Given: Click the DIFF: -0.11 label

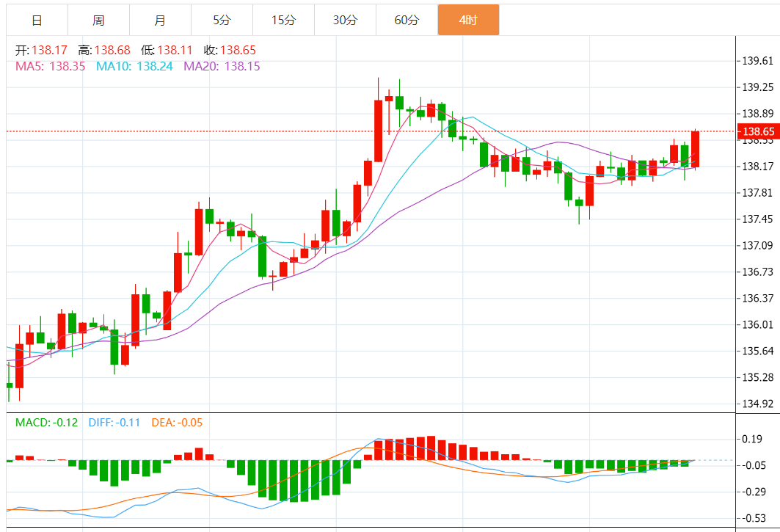Looking at the screenshot, I should click(x=114, y=423).
